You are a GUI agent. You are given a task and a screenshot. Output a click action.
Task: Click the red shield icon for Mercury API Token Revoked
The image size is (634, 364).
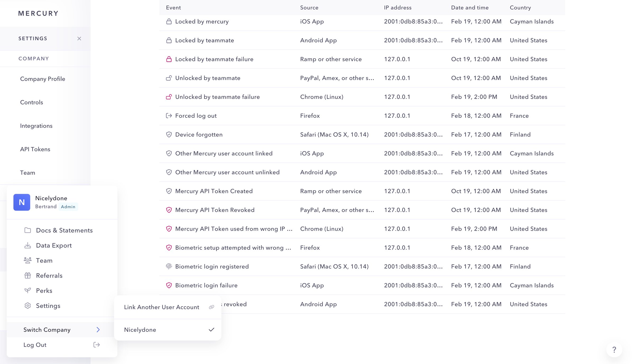[x=169, y=210]
